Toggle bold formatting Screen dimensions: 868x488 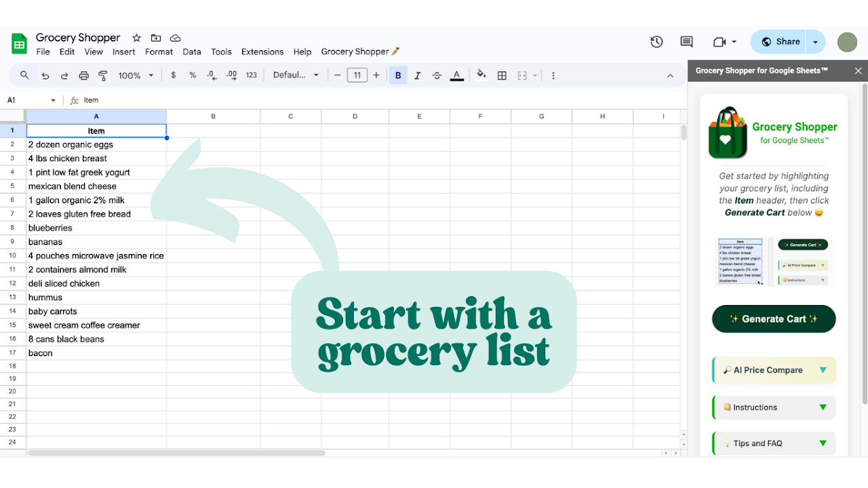pos(398,75)
